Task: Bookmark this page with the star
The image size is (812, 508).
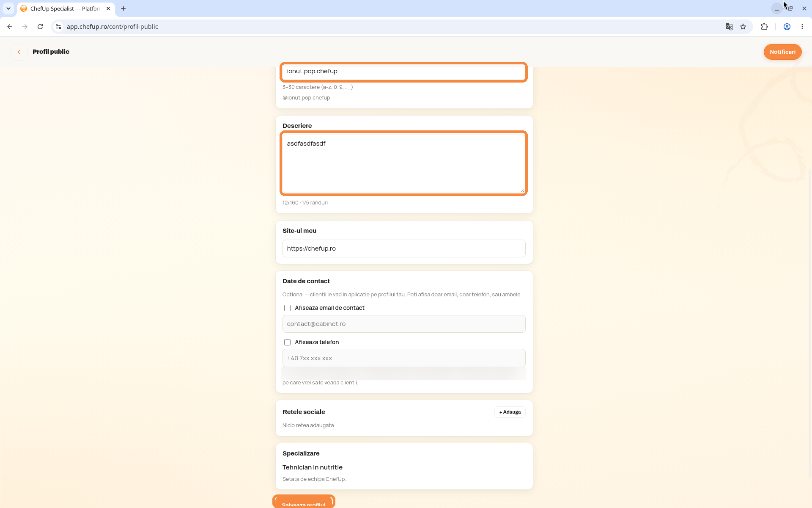Action: (x=743, y=27)
